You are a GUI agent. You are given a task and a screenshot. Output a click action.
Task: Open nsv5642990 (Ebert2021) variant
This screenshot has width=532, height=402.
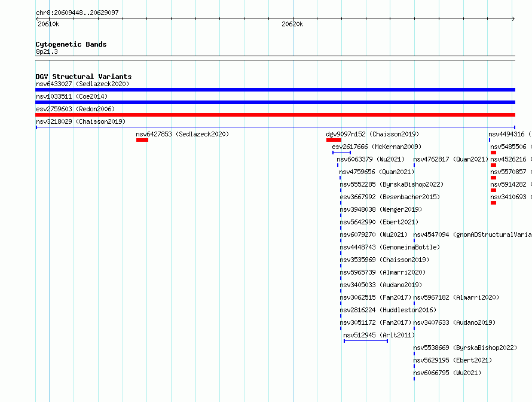[x=379, y=222]
